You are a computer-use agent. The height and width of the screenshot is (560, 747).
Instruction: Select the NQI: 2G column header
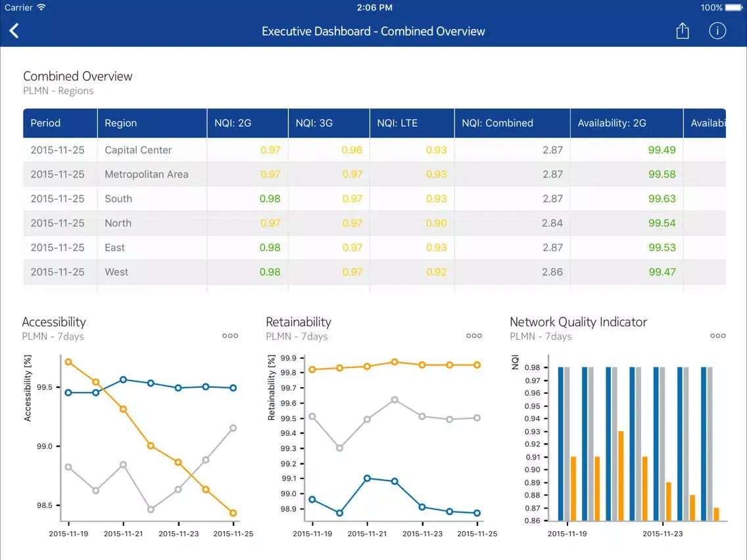click(233, 123)
